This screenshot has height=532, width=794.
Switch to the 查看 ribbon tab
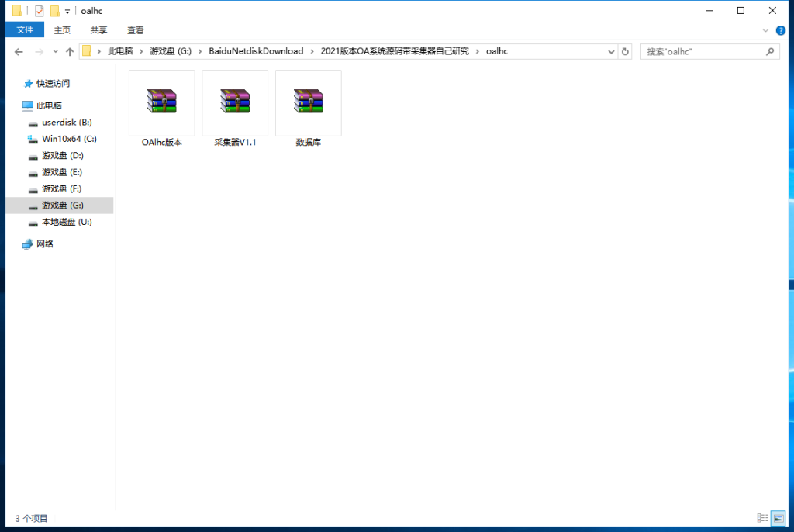pos(135,30)
